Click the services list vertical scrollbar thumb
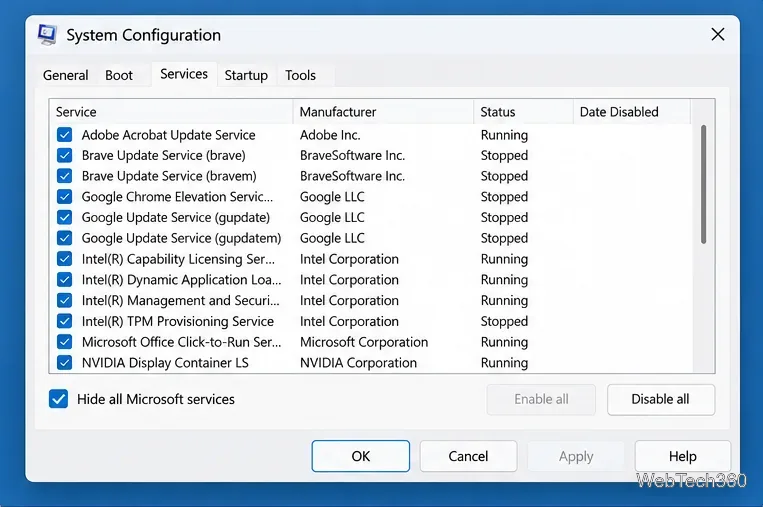763x507 pixels. (703, 184)
